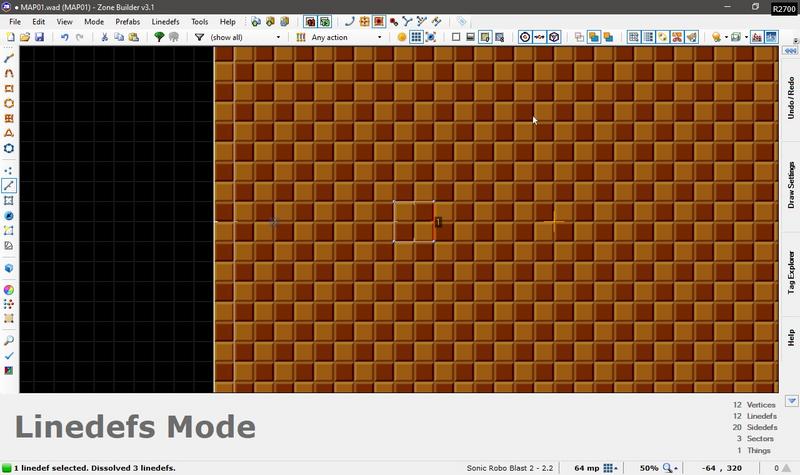
Task: Click the Open map folder icon
Action: tap(25, 37)
